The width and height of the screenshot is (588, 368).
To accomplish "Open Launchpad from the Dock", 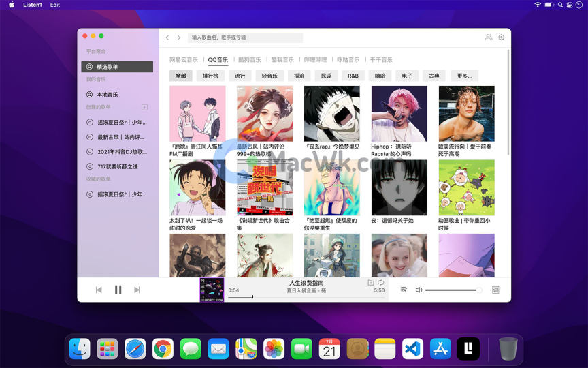I will tap(108, 349).
